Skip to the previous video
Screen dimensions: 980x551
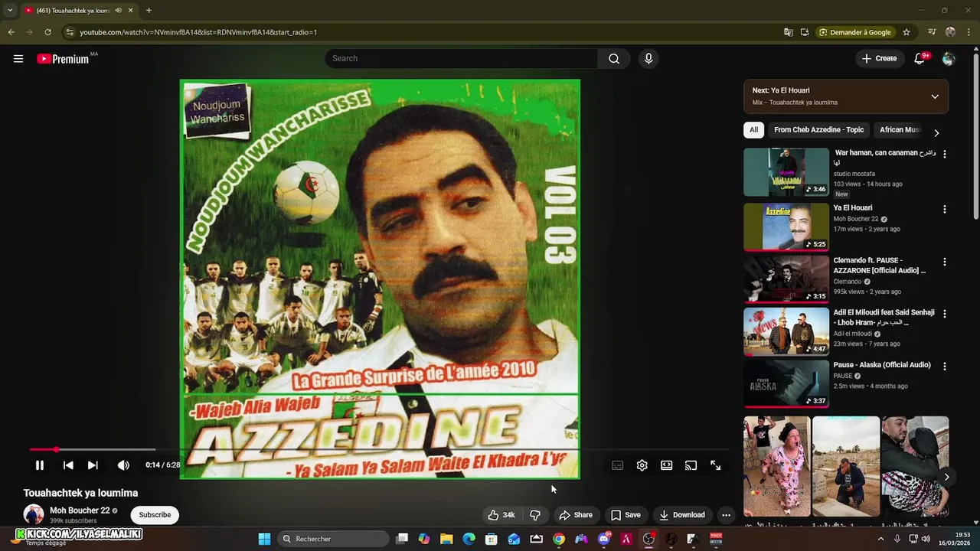coord(68,465)
